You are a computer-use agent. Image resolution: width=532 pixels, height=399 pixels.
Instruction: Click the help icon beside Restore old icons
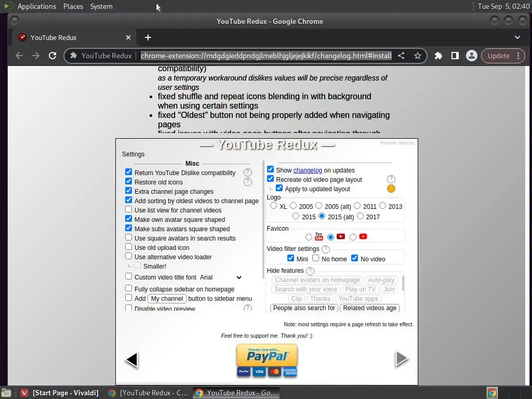click(x=248, y=182)
